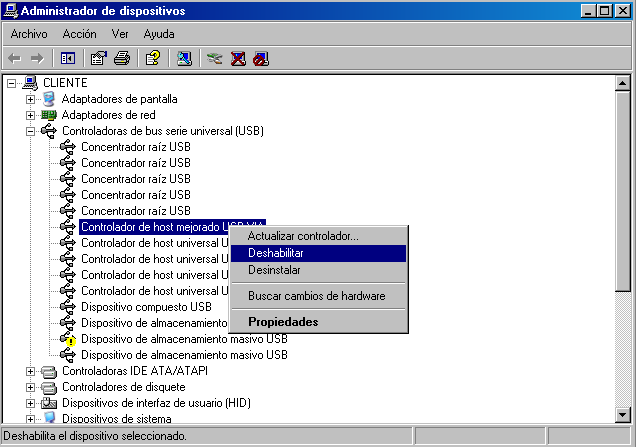Collapse Controladoras de bus serie universal (USB)
Screen dimensions: 636x447
point(30,131)
